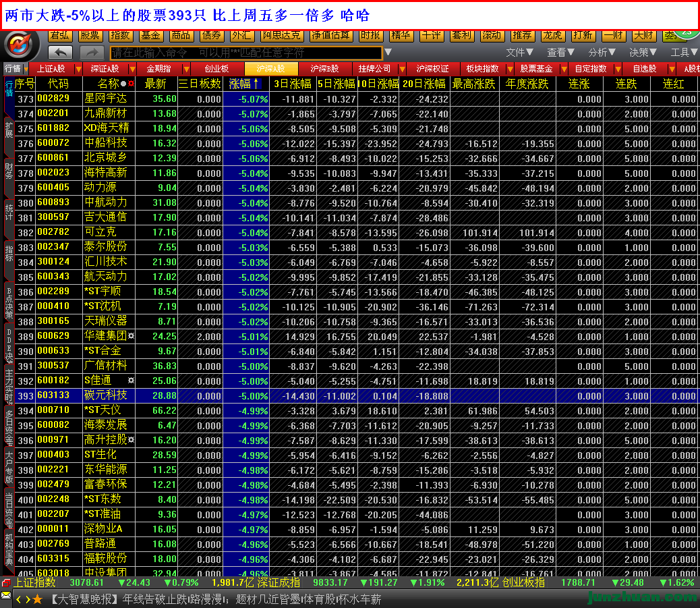Open the envelope message icon in status bar
The width and height of the screenshot is (700, 608).
click(x=6, y=595)
